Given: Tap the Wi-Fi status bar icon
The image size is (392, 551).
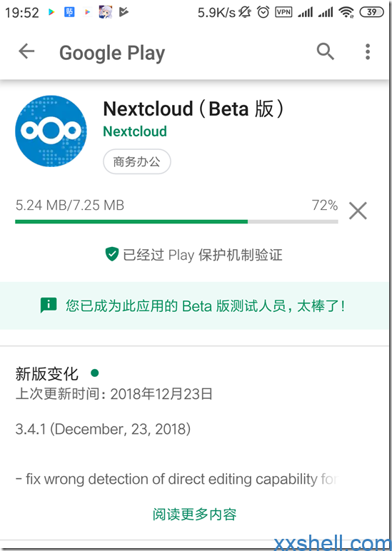Looking at the screenshot, I should [346, 12].
